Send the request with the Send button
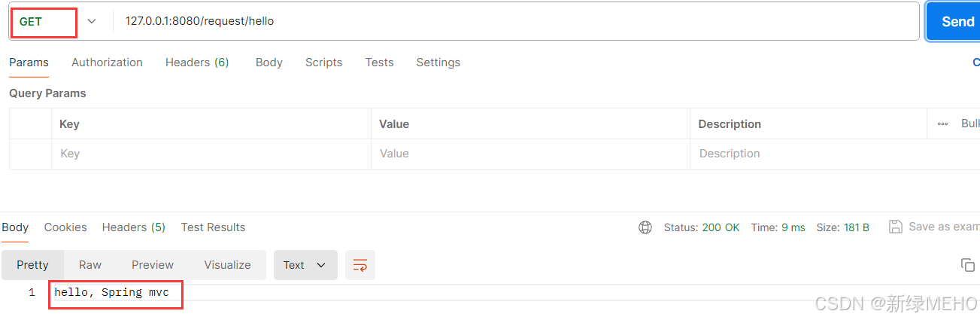This screenshot has height=320, width=980. (x=953, y=21)
